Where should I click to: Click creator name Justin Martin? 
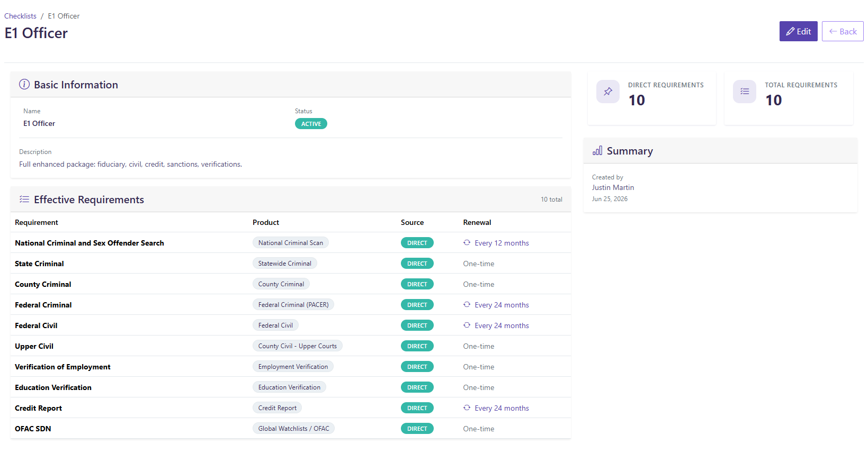[613, 187]
